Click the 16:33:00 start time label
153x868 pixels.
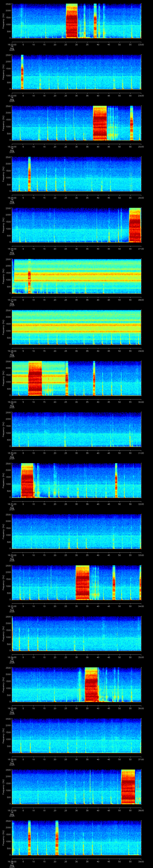[x=12, y=606]
